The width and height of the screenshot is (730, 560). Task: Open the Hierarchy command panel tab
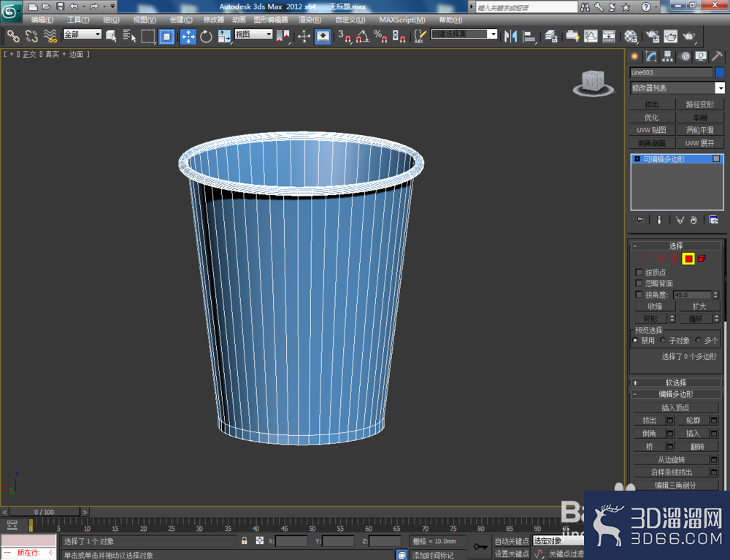[x=668, y=56]
